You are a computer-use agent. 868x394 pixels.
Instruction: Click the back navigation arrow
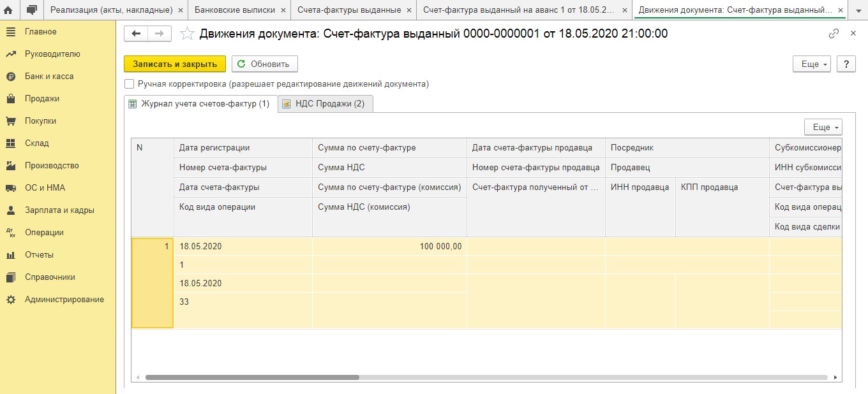pos(136,34)
